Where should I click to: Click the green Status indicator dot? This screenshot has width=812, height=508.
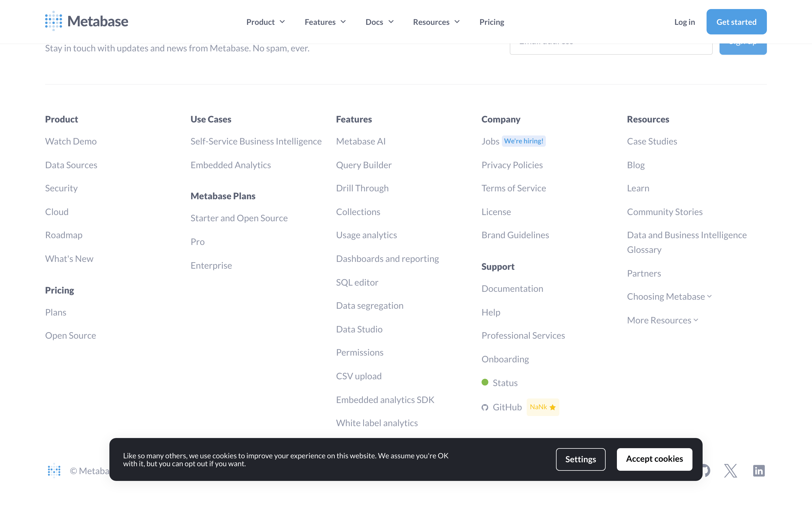484,382
